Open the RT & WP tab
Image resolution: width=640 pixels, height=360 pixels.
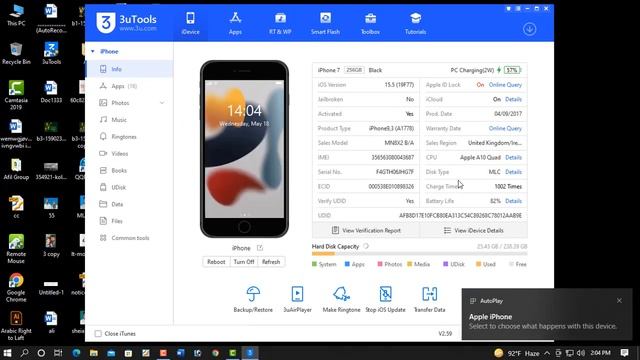coord(280,23)
